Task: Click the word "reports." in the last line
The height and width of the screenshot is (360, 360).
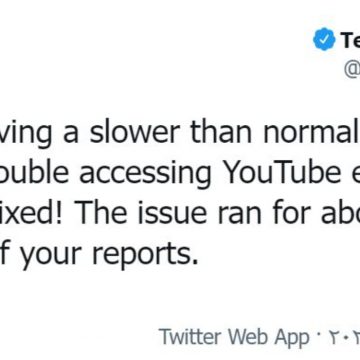Action: [145, 255]
